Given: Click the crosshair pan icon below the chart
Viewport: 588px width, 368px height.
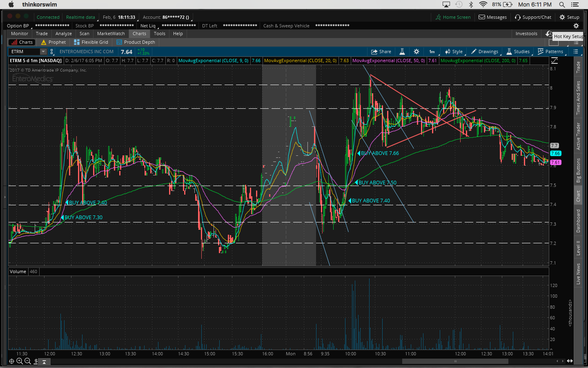Looking at the screenshot, I should (x=11, y=361).
